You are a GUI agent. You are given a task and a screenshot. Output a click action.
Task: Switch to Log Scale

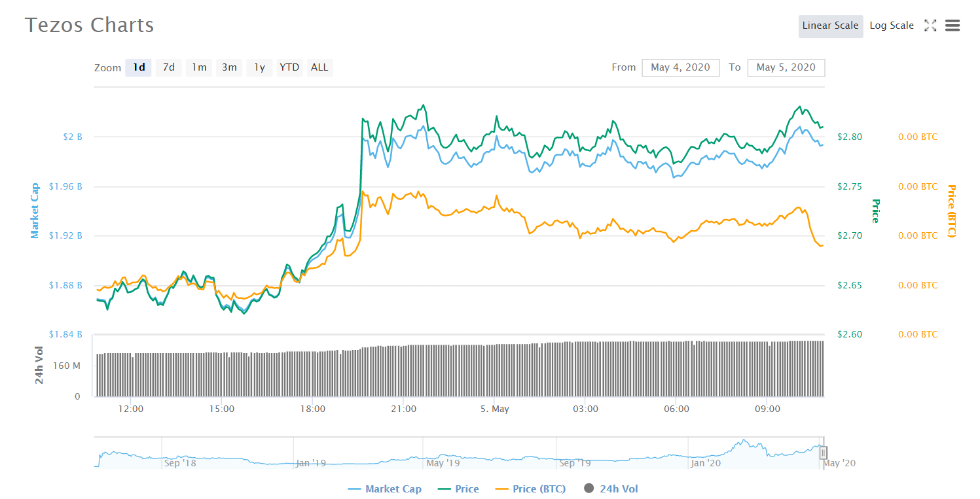tap(892, 26)
